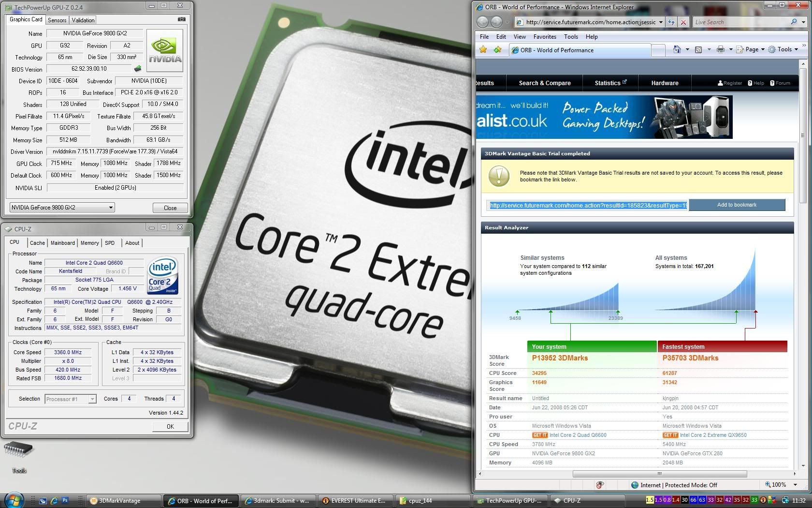Click the GPU-Z screenshot camera icon
Image resolution: width=812 pixels, height=508 pixels.
(181, 19)
